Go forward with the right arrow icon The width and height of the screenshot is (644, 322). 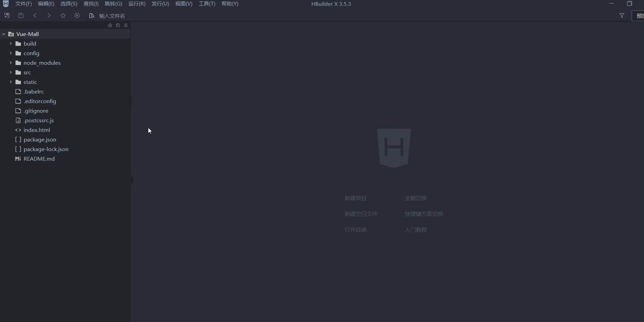[49, 15]
